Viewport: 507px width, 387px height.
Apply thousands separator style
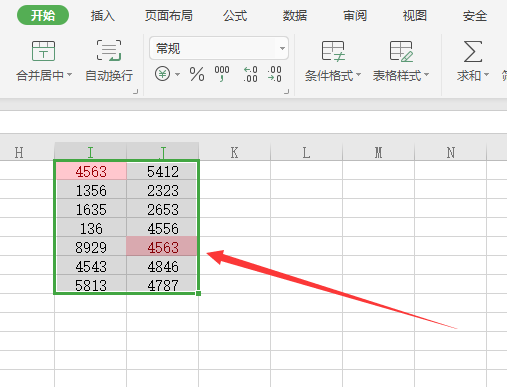[222, 74]
